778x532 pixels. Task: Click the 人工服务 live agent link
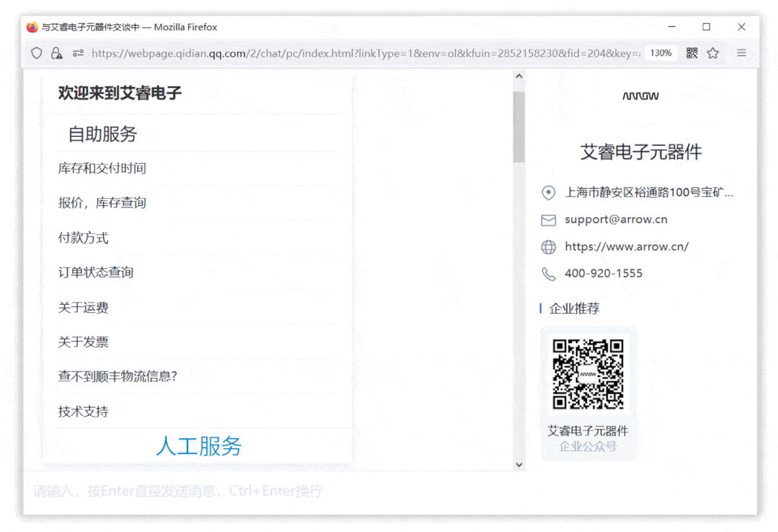click(x=198, y=445)
